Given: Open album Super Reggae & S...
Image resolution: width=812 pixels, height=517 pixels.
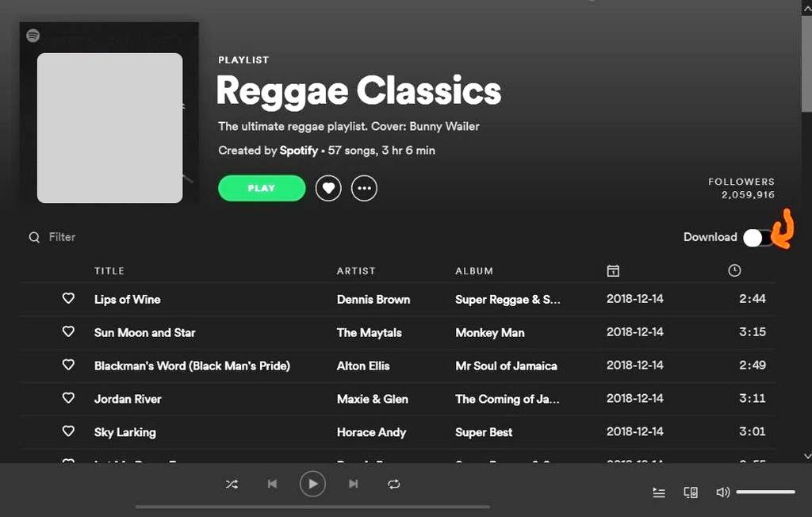Looking at the screenshot, I should (507, 300).
